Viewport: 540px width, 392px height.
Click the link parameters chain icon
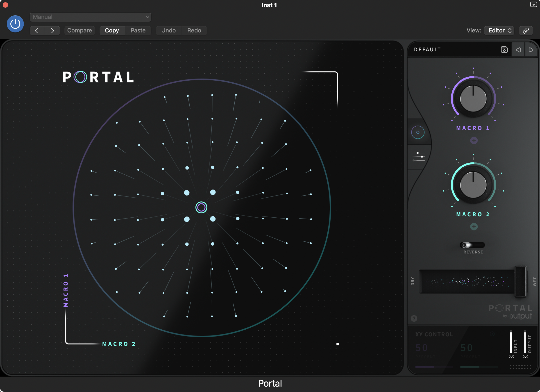(526, 30)
